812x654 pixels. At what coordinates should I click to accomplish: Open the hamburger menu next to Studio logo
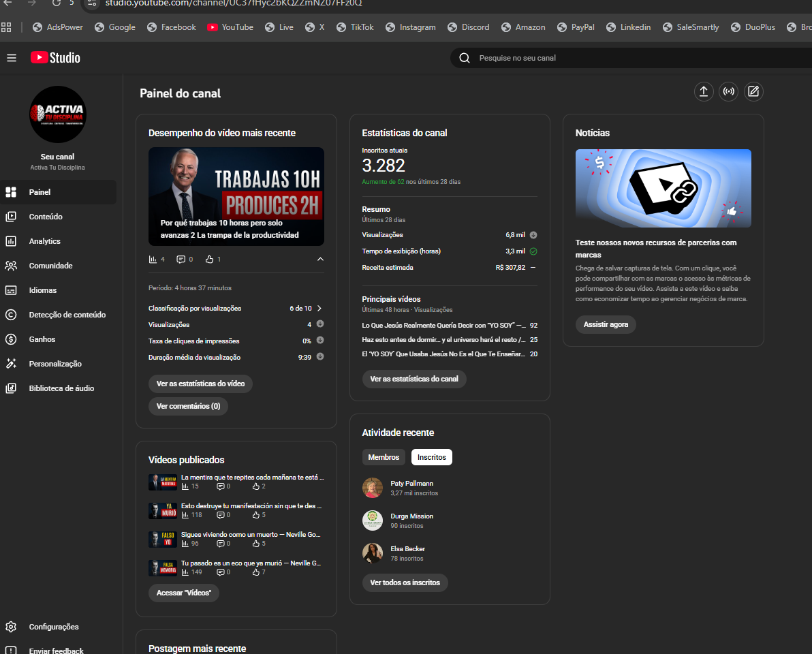click(x=12, y=58)
